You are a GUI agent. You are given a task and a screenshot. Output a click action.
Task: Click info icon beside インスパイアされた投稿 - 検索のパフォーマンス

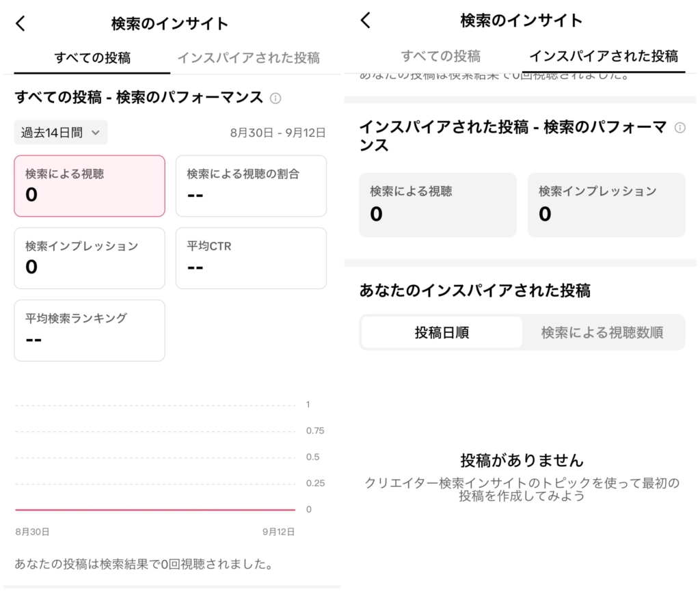(679, 128)
